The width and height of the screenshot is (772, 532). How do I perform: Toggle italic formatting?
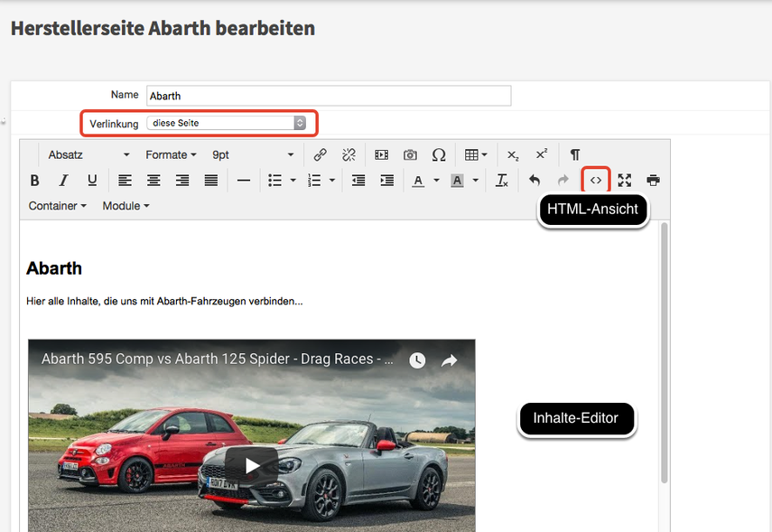pyautogui.click(x=63, y=180)
